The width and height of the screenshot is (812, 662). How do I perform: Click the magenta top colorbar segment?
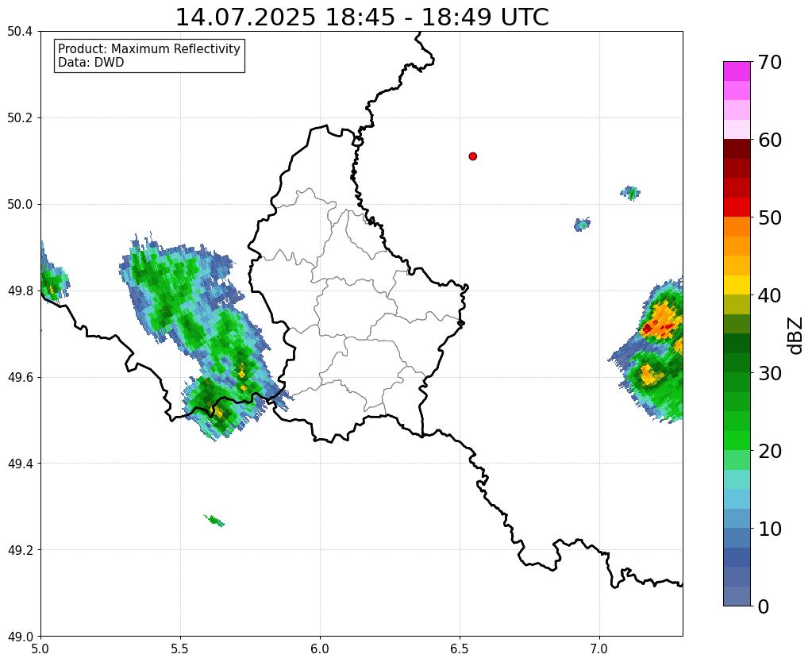tap(737, 71)
